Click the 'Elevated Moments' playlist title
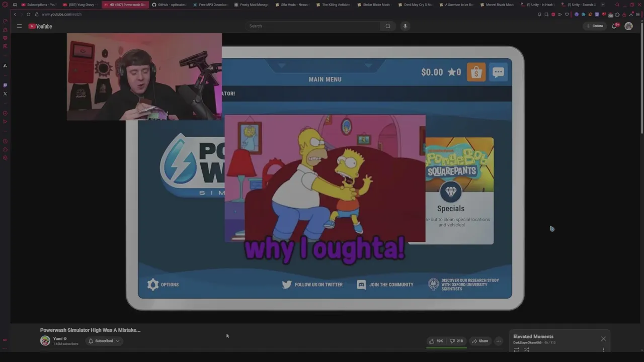 pyautogui.click(x=533, y=336)
